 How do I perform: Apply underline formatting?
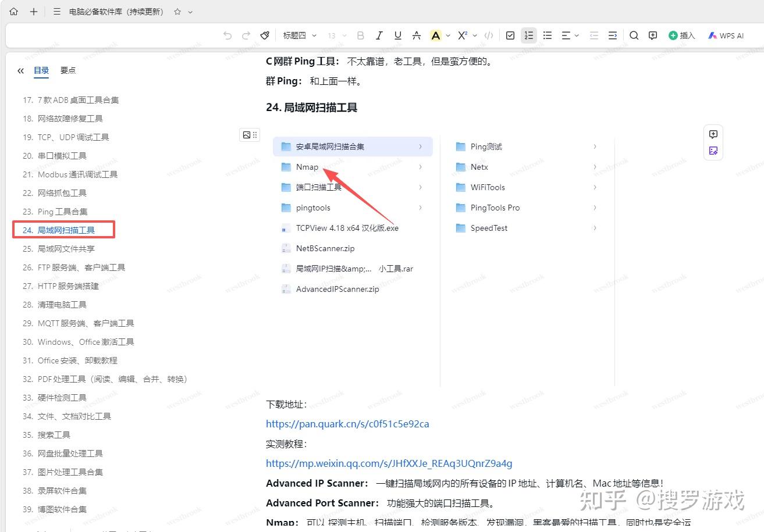(398, 35)
